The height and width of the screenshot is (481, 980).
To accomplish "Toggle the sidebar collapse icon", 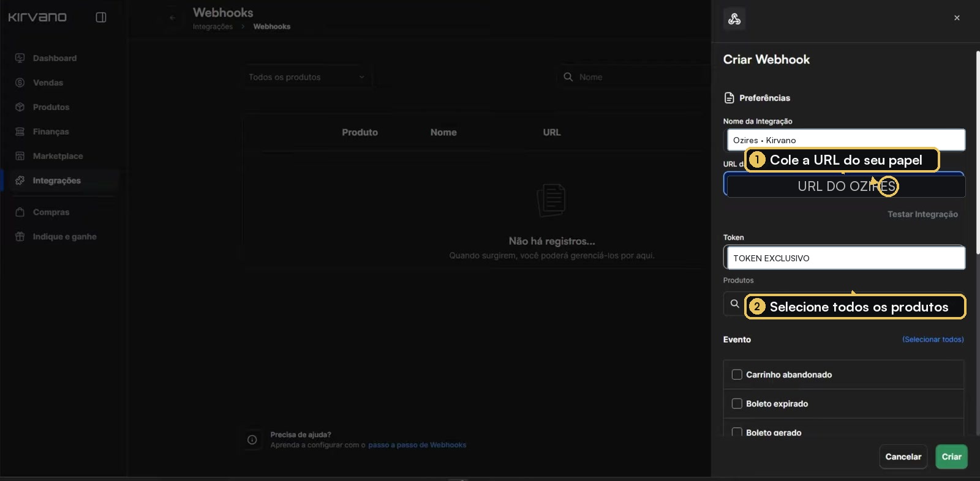I will (101, 17).
